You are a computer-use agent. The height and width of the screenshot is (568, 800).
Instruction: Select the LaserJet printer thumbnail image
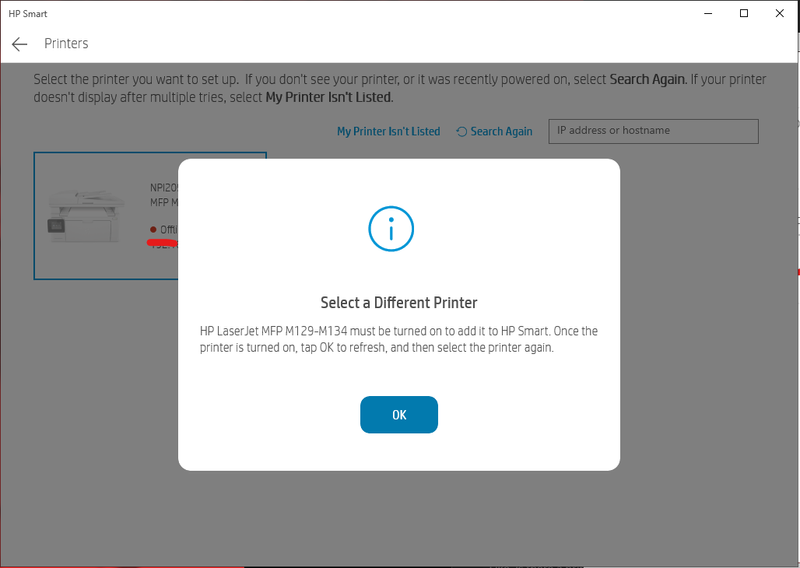[86, 216]
